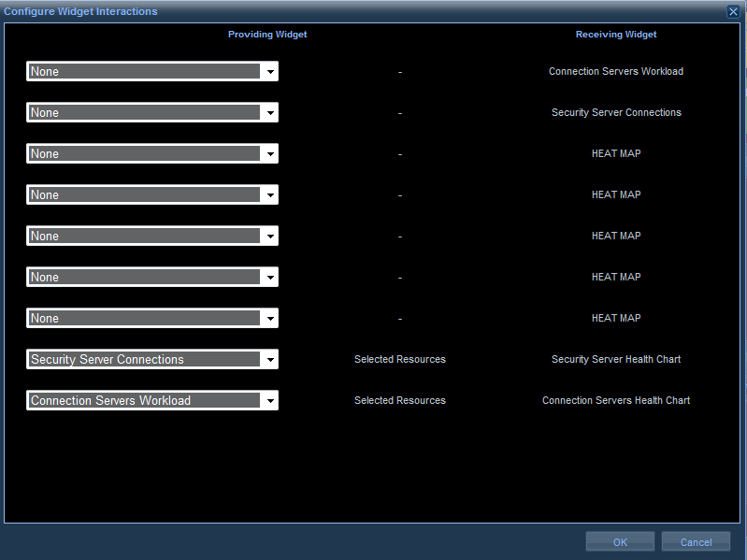747x560 pixels.
Task: Cancel the widget interactions dialog
Action: pyautogui.click(x=696, y=542)
